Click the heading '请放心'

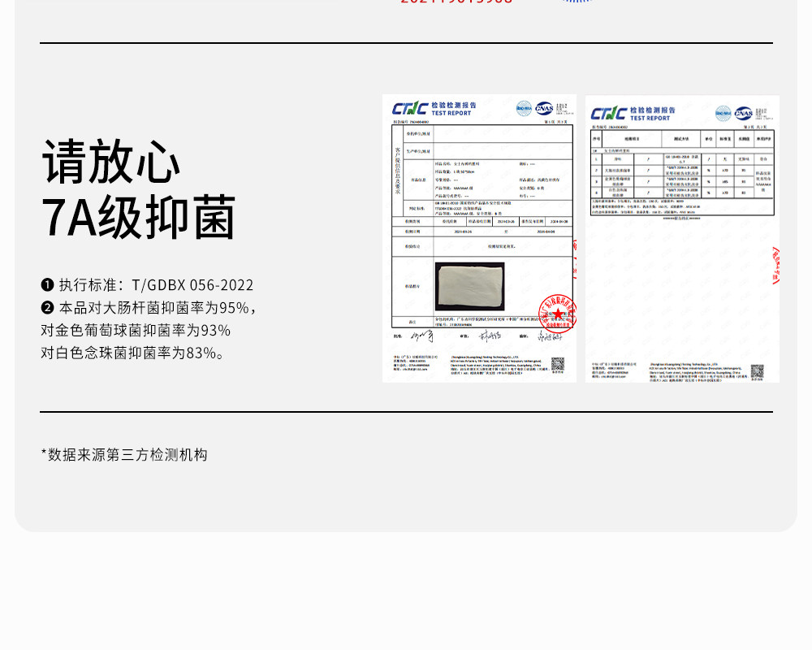[x=110, y=161]
